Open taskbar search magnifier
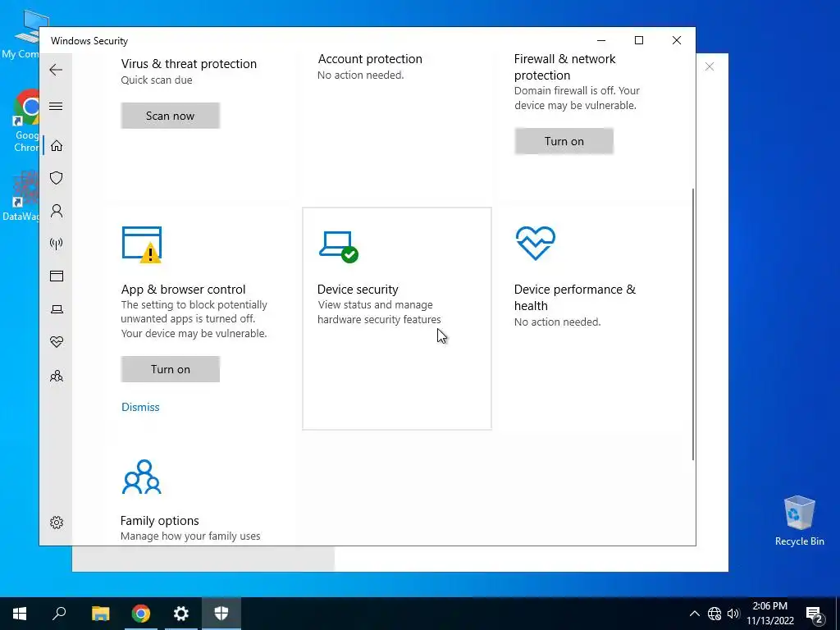This screenshot has height=630, width=840. click(x=59, y=614)
